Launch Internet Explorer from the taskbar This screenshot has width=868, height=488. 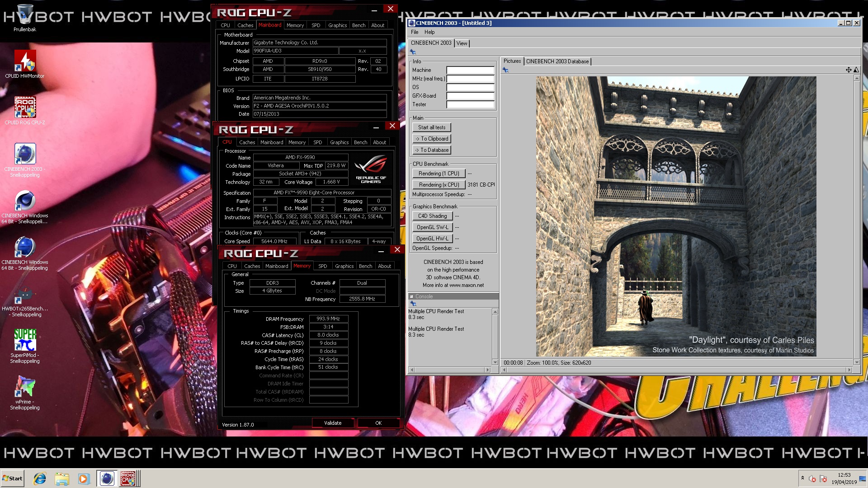[40, 479]
